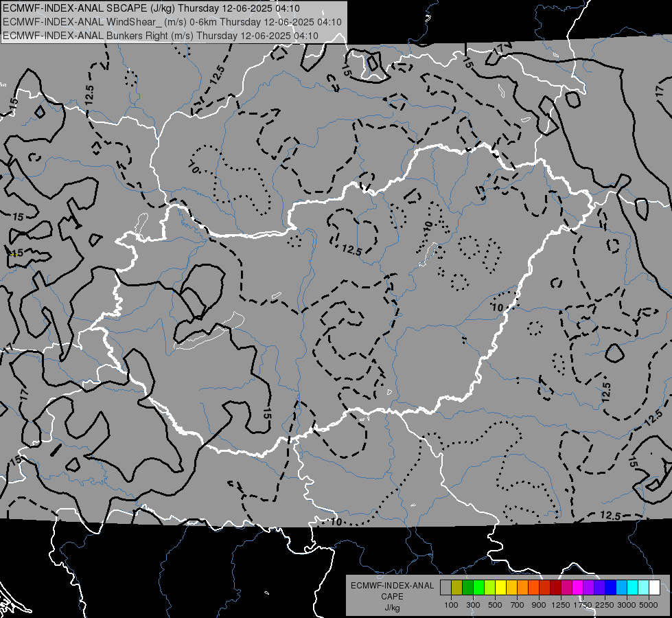The image size is (672, 618).
Task: Click the 300 tick label in legend
Action: (473, 605)
